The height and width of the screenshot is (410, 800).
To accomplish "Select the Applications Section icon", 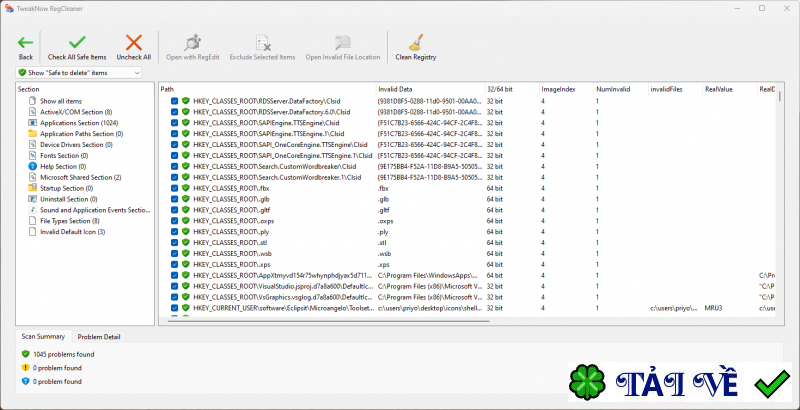I will point(33,123).
